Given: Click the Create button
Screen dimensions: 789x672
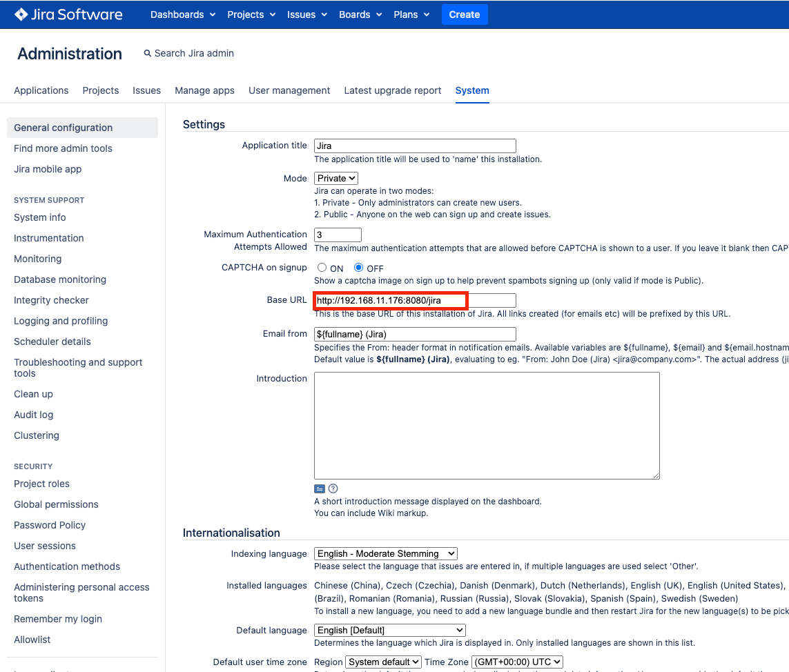Looking at the screenshot, I should [x=465, y=14].
